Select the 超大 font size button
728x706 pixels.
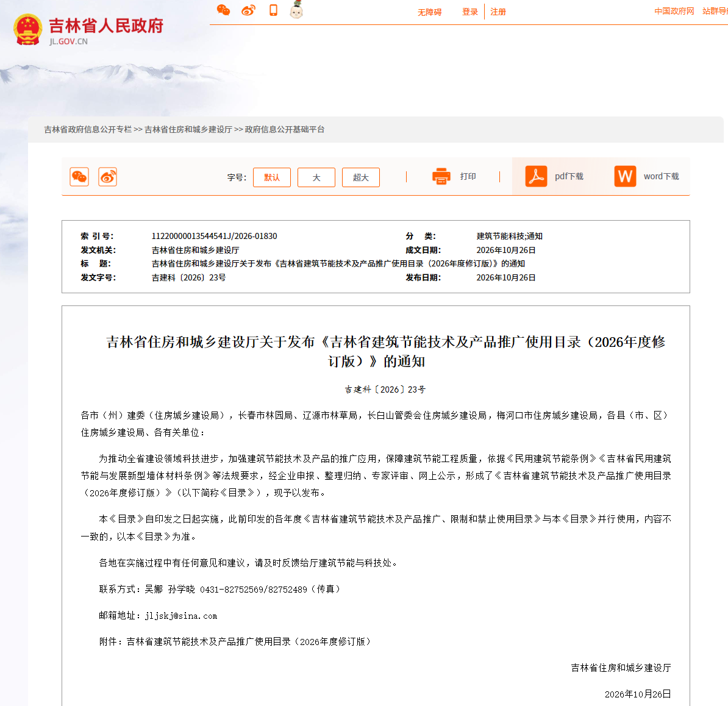[x=361, y=177]
